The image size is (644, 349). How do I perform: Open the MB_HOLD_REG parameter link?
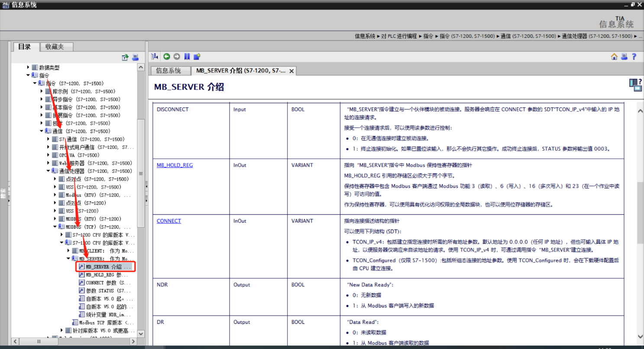(175, 165)
